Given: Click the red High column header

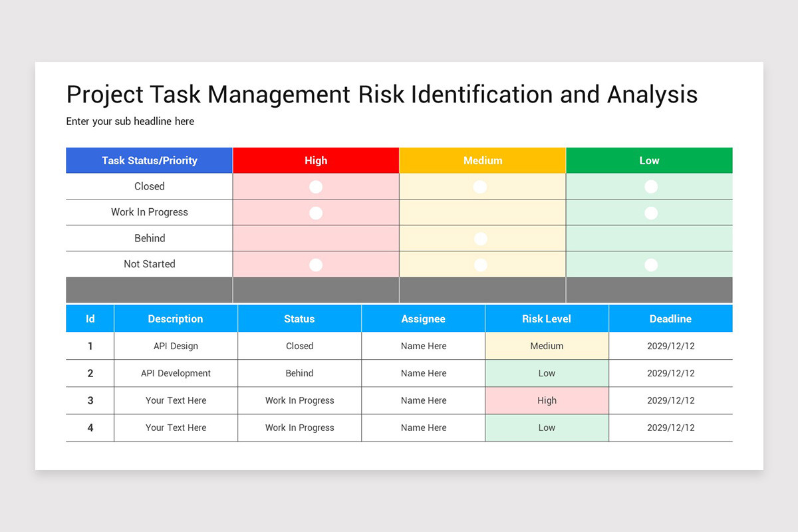Looking at the screenshot, I should [x=315, y=160].
